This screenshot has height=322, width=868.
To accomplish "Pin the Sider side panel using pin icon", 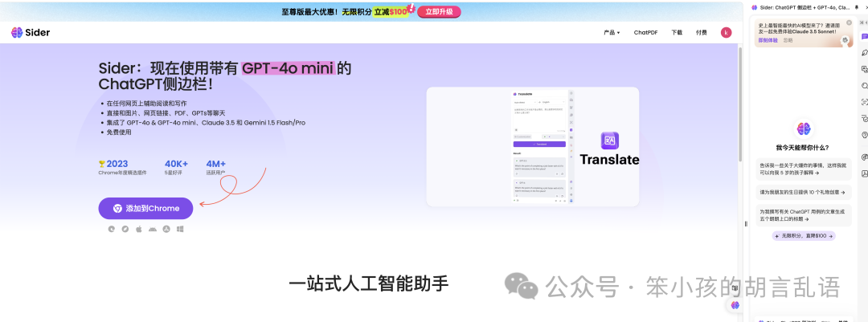I will point(858,8).
